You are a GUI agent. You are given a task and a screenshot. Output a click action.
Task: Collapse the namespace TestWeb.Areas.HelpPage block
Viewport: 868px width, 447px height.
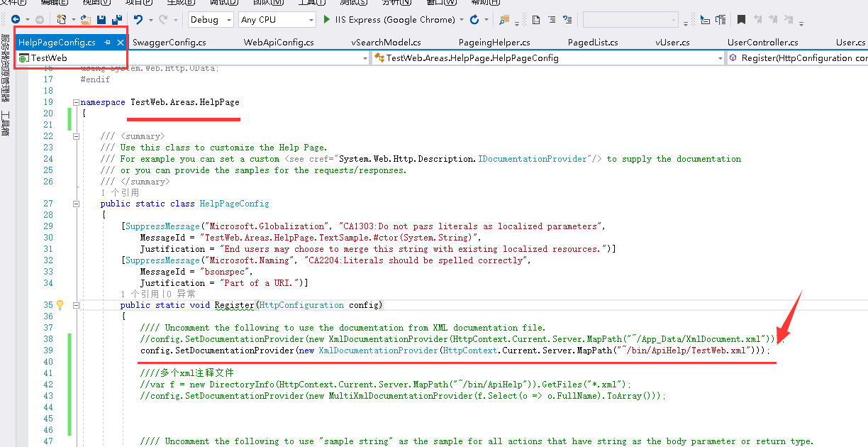pos(76,102)
